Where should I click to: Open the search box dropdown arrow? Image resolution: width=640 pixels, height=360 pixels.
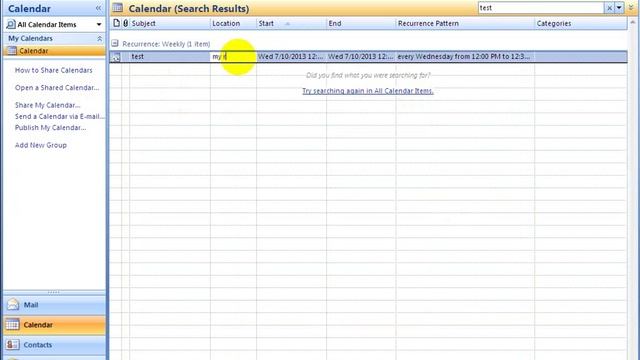(x=619, y=8)
